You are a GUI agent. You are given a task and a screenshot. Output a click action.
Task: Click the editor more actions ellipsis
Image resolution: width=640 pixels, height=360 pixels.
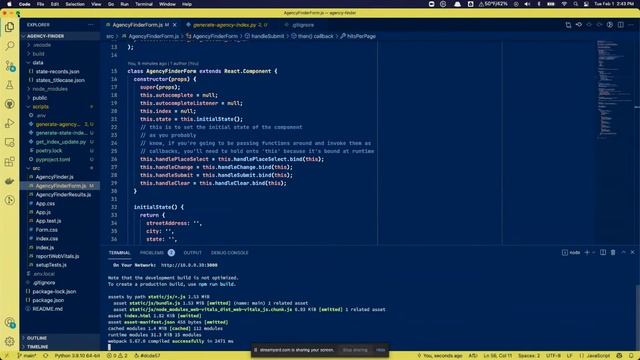(x=631, y=25)
